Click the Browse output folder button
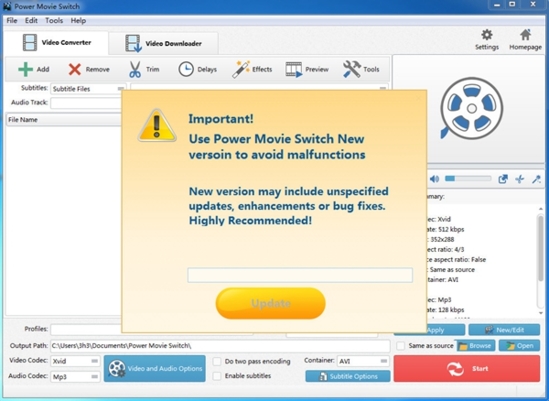The width and height of the screenshot is (549, 401). pos(476,346)
